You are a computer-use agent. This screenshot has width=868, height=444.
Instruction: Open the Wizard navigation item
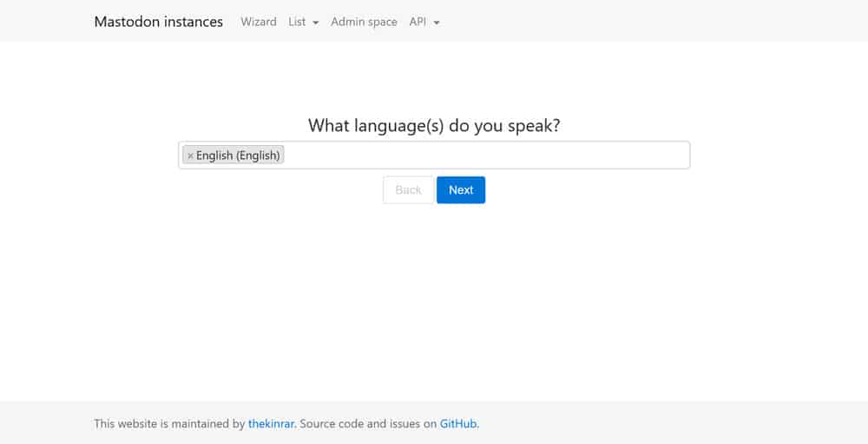click(258, 22)
